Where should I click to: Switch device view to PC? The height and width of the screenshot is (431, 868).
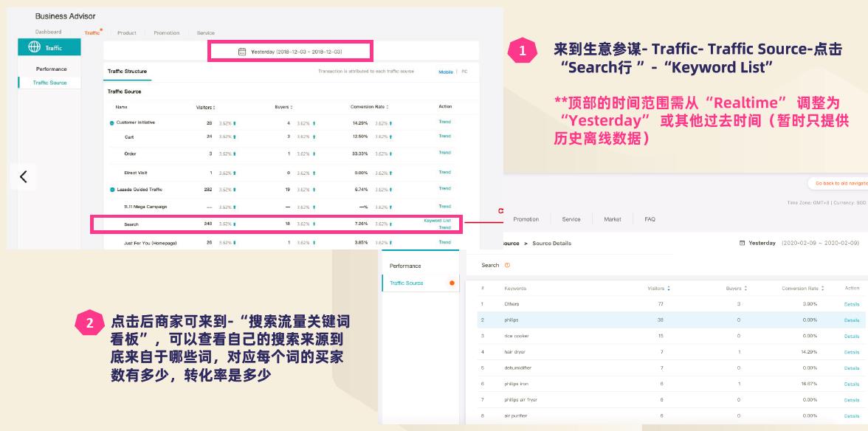click(464, 72)
